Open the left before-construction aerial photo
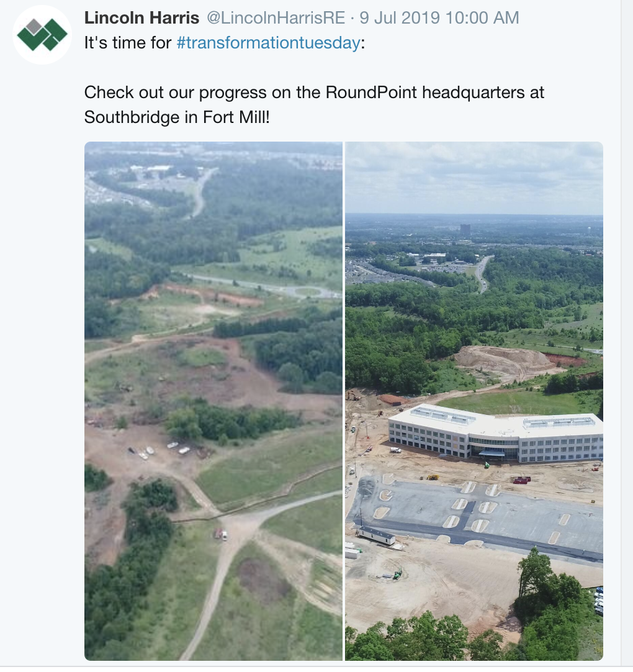 pyautogui.click(x=213, y=401)
